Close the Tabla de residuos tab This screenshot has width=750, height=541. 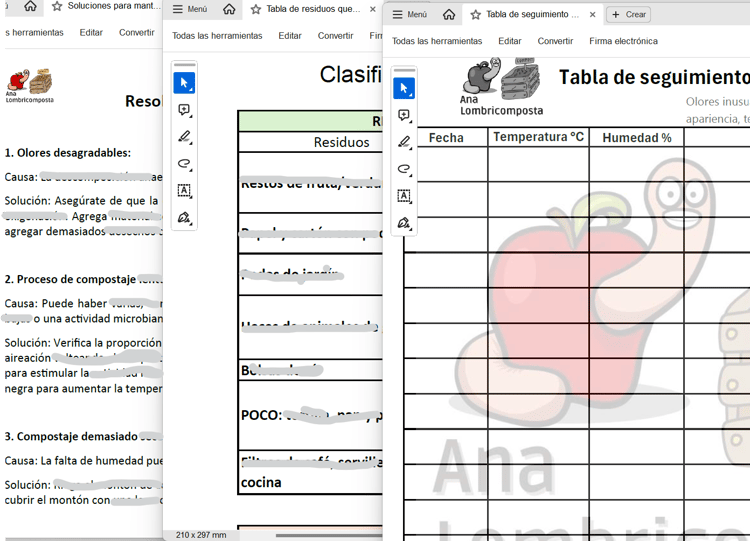pyautogui.click(x=373, y=9)
